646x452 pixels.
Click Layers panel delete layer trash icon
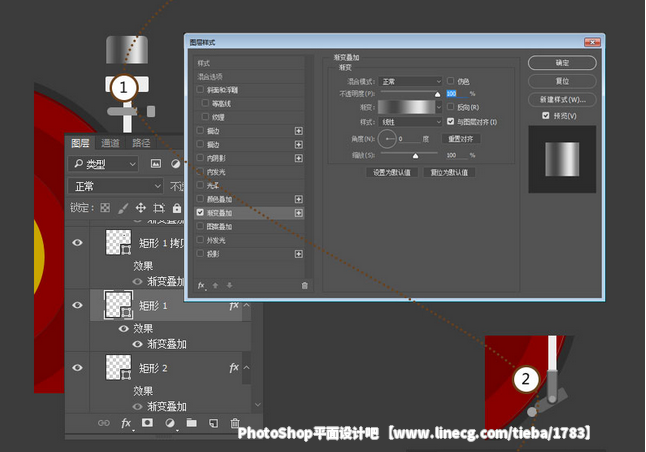pos(235,423)
